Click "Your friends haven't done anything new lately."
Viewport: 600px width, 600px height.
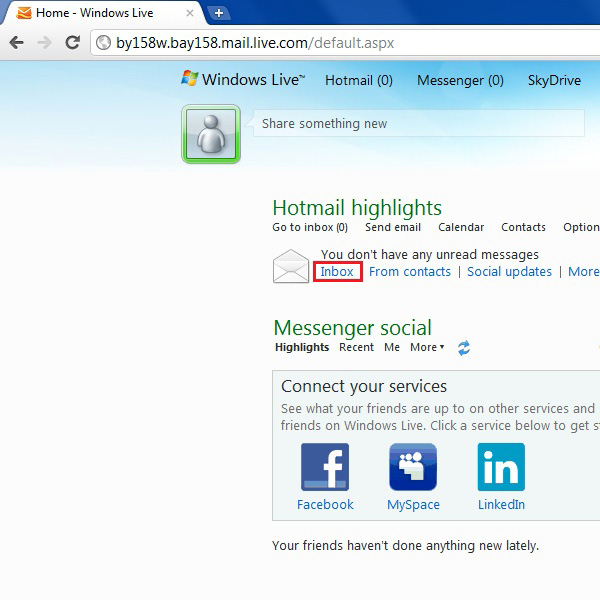coord(405,546)
